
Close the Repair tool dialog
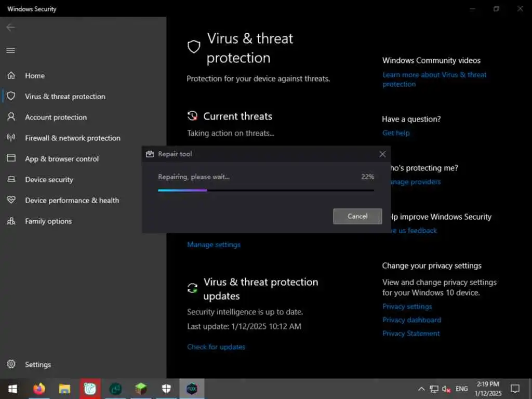coord(382,154)
